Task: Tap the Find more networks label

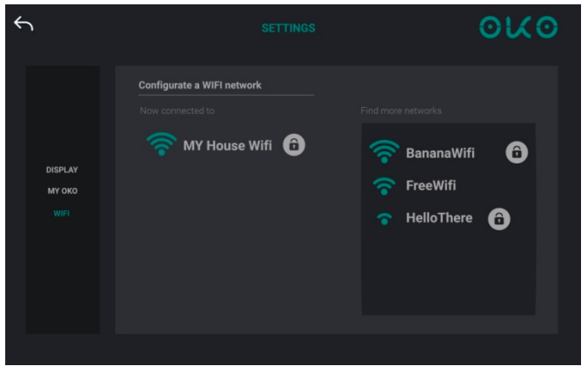Action: [401, 110]
